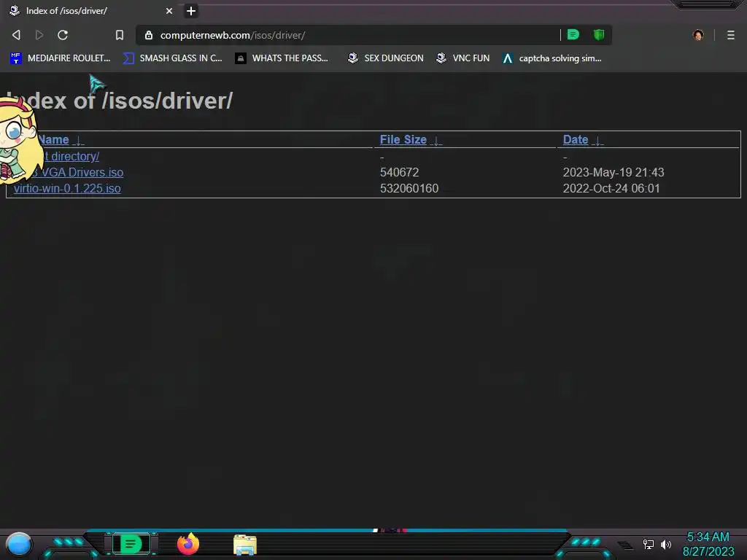Image resolution: width=747 pixels, height=560 pixels.
Task: Launch Firefox from the taskbar
Action: [188, 544]
